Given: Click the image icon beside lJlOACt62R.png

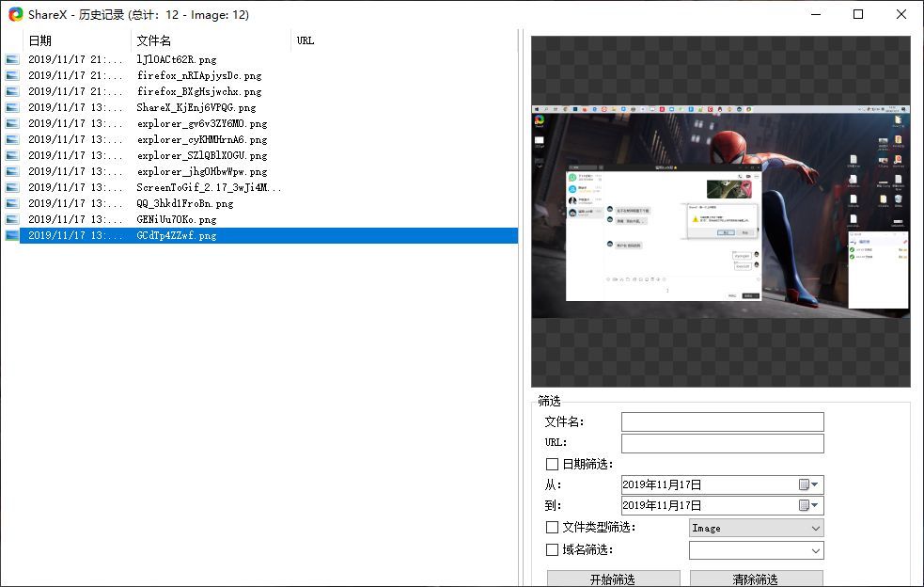Looking at the screenshot, I should (12, 59).
